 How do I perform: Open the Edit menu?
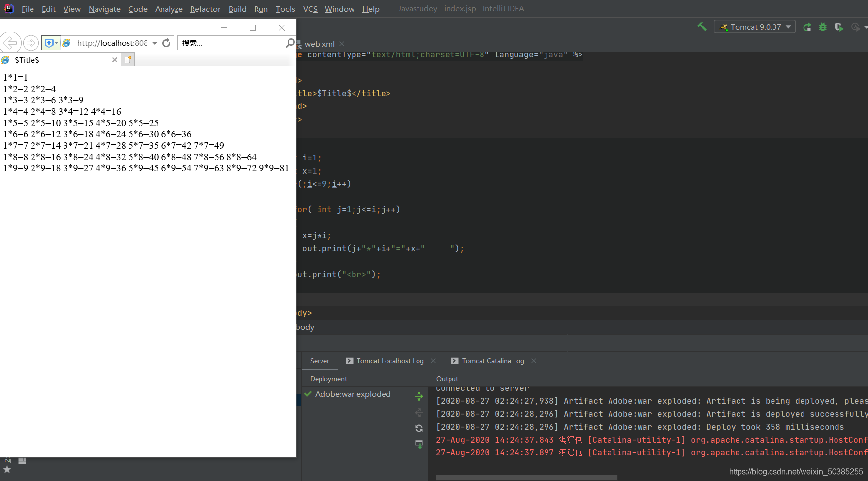coord(48,9)
